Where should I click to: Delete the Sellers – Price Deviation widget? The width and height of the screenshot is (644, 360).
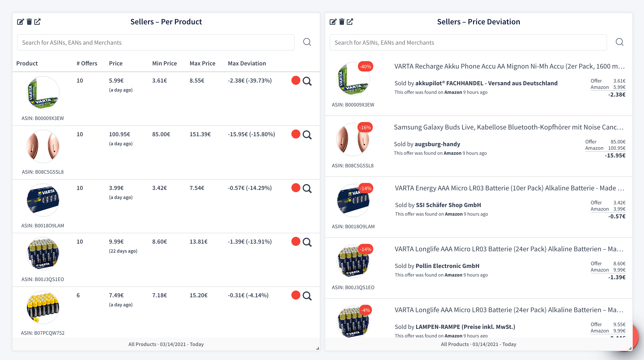click(x=342, y=22)
